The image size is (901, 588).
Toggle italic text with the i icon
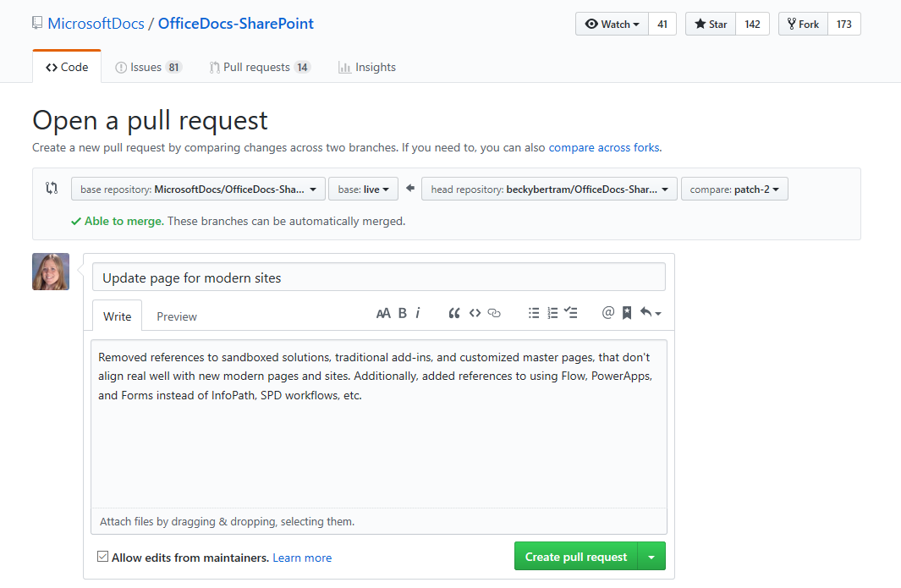(x=418, y=313)
